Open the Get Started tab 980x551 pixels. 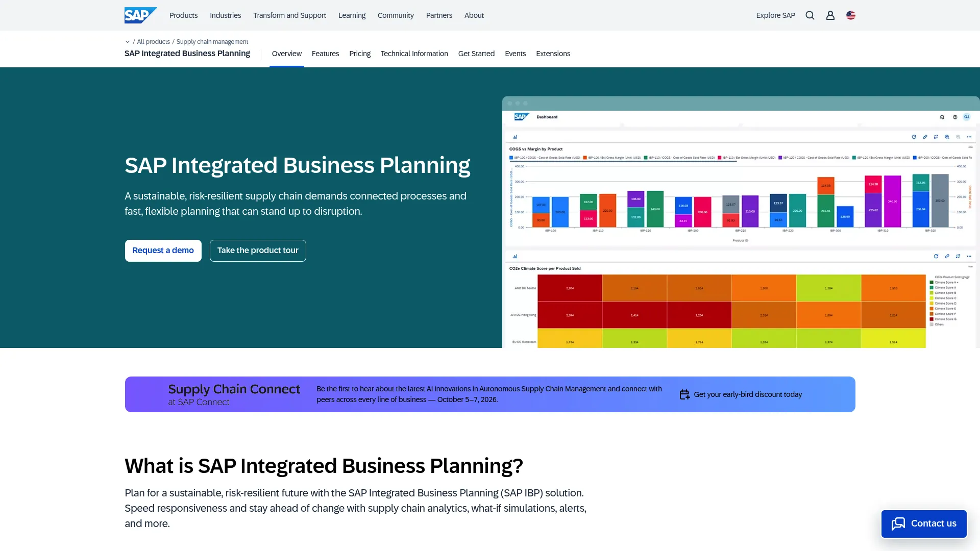point(476,54)
